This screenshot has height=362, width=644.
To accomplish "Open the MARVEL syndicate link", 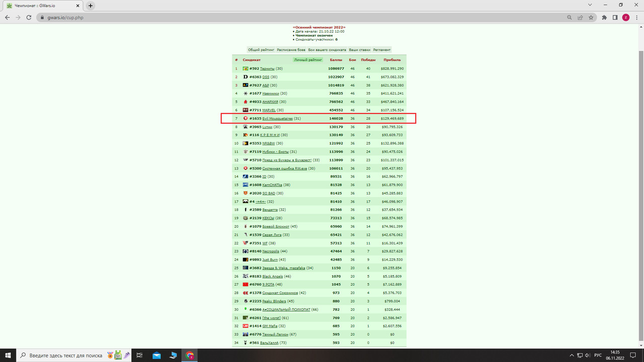I will [269, 110].
